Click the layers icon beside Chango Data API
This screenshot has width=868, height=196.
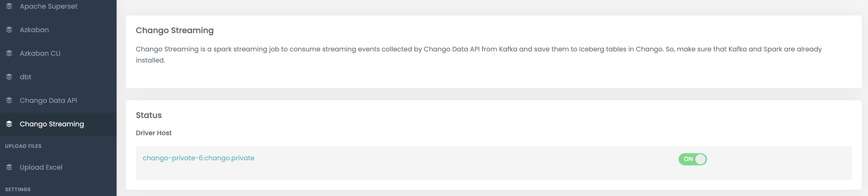[9, 100]
